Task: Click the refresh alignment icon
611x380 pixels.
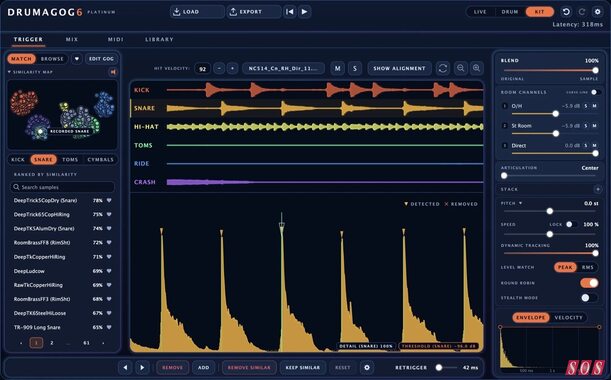Action: point(443,68)
